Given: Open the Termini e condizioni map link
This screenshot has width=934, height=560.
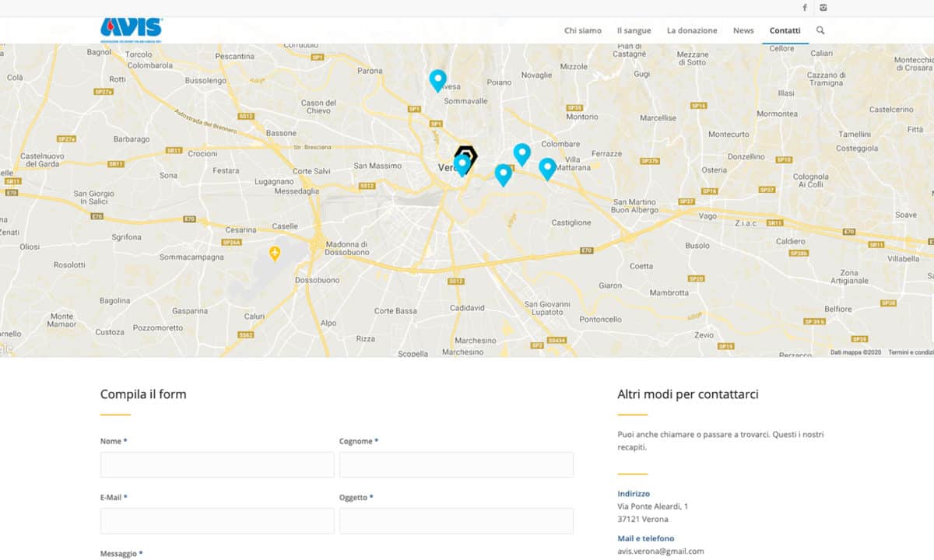Looking at the screenshot, I should [911, 352].
